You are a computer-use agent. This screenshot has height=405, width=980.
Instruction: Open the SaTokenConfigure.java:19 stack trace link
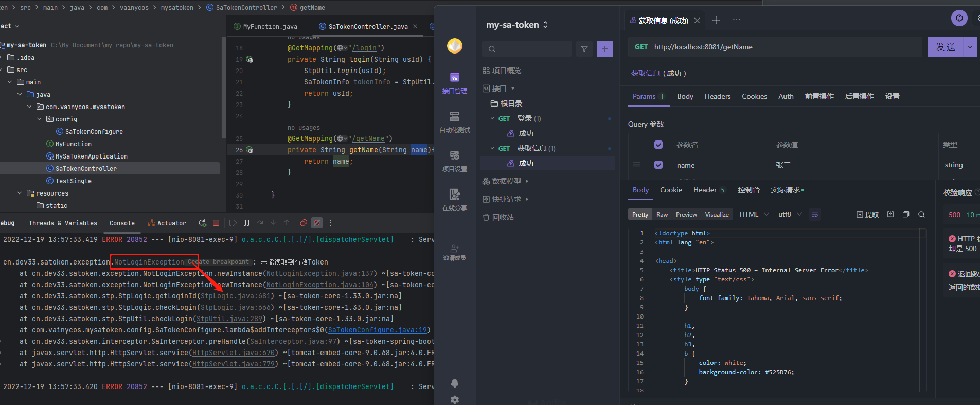point(378,330)
